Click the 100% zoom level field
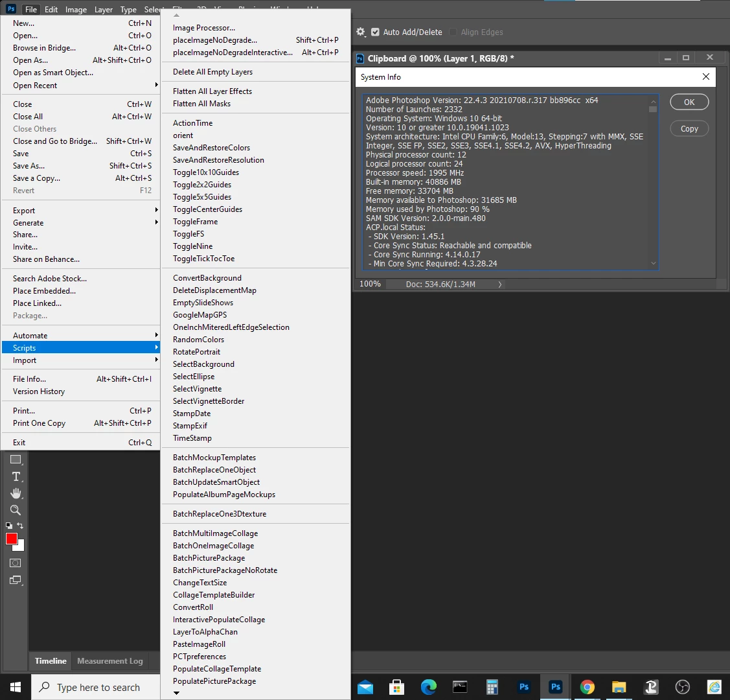 tap(371, 284)
